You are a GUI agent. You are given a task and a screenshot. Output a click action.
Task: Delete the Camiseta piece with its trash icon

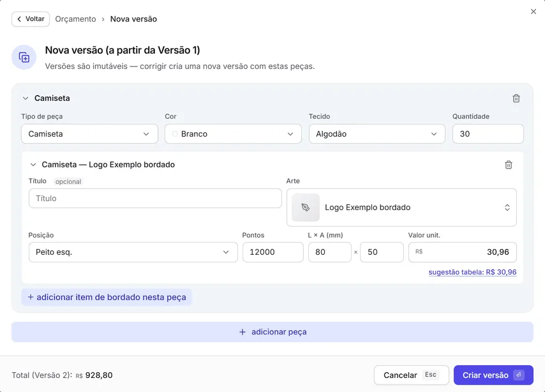click(516, 98)
